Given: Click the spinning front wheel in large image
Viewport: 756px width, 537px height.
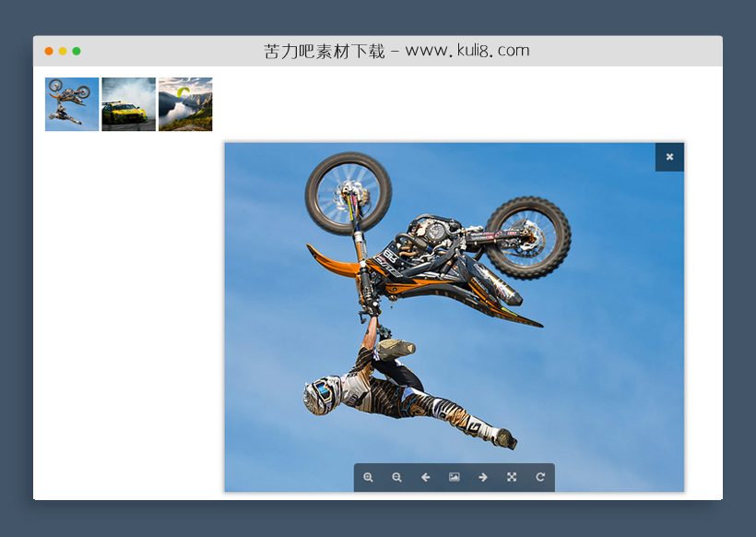Looking at the screenshot, I should pyautogui.click(x=348, y=194).
